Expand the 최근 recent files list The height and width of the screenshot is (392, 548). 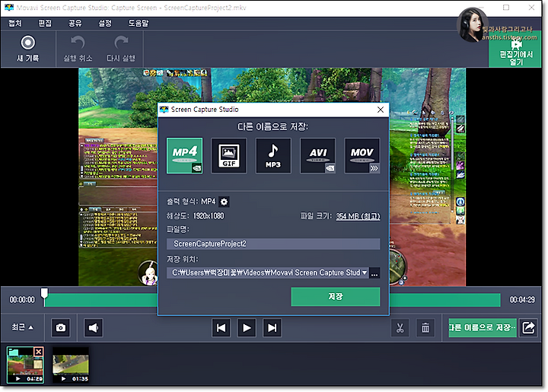(x=22, y=327)
